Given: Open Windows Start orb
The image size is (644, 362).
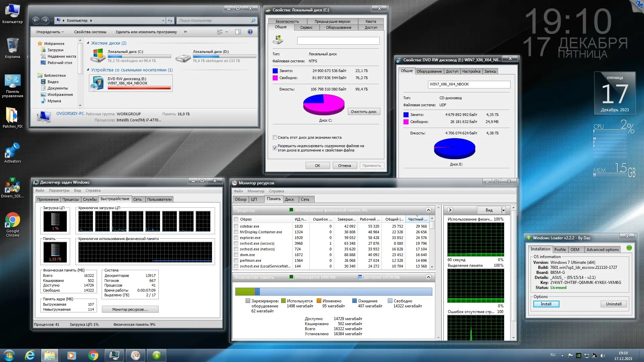Looking at the screenshot, I should click(9, 355).
